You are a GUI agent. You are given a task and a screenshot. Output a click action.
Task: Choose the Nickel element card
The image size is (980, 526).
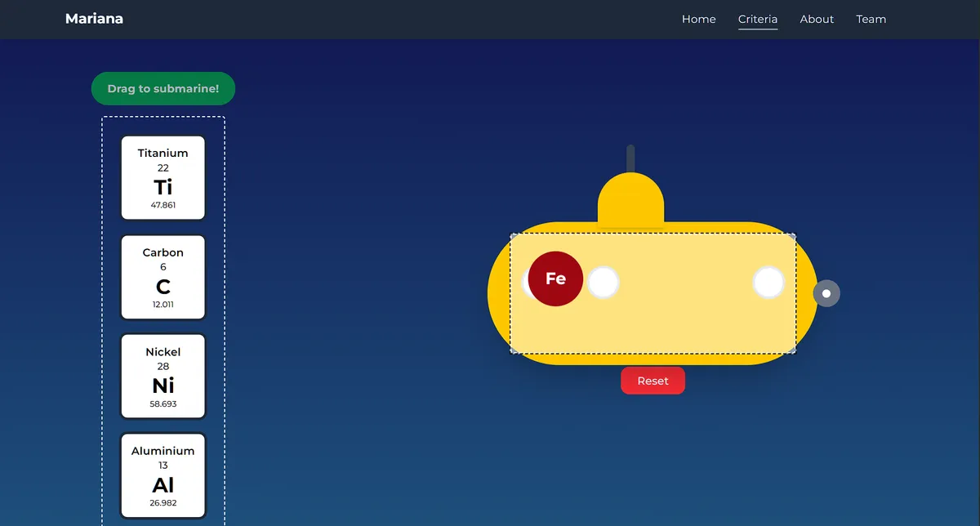(163, 377)
